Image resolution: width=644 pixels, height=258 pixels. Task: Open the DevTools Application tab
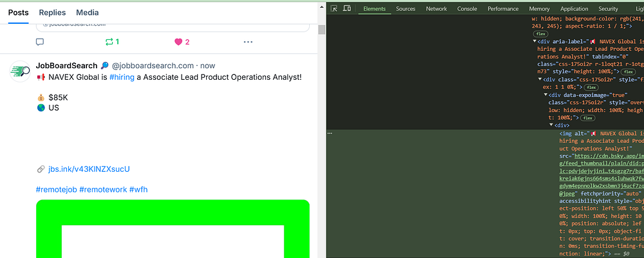click(x=574, y=8)
